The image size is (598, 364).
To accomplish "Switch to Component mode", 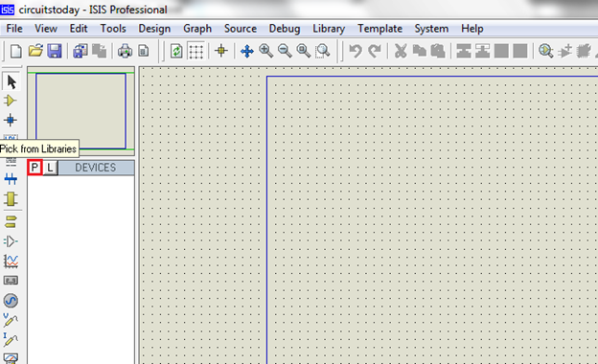I will 11,101.
